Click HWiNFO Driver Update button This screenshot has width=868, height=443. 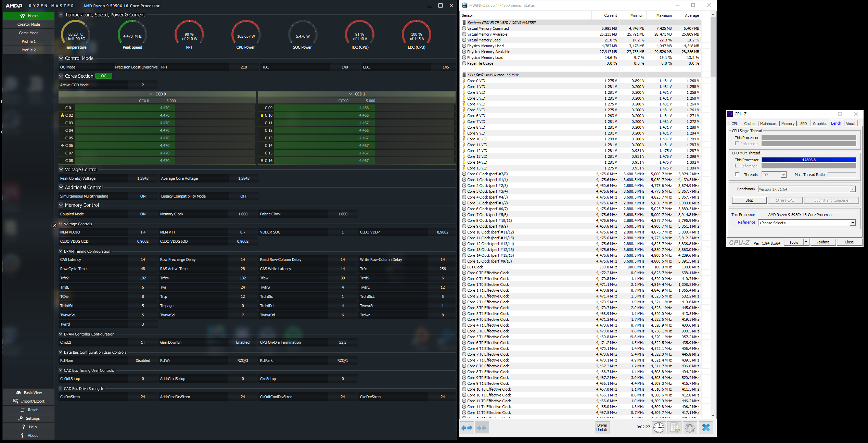(602, 428)
